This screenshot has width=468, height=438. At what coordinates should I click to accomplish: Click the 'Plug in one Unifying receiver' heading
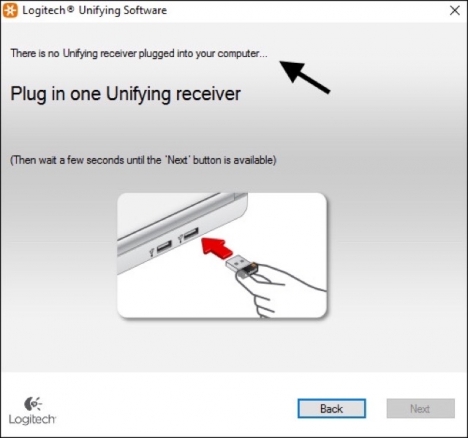[125, 94]
